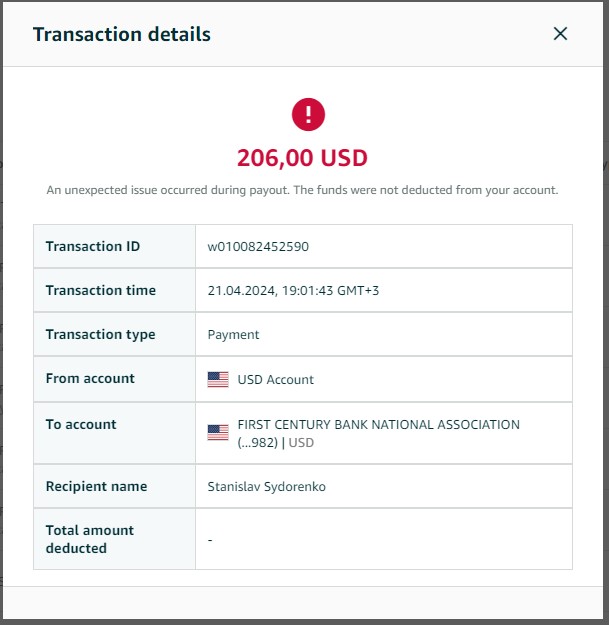Click the Transaction details heading
Screen dimensions: 609x625
(122, 34)
